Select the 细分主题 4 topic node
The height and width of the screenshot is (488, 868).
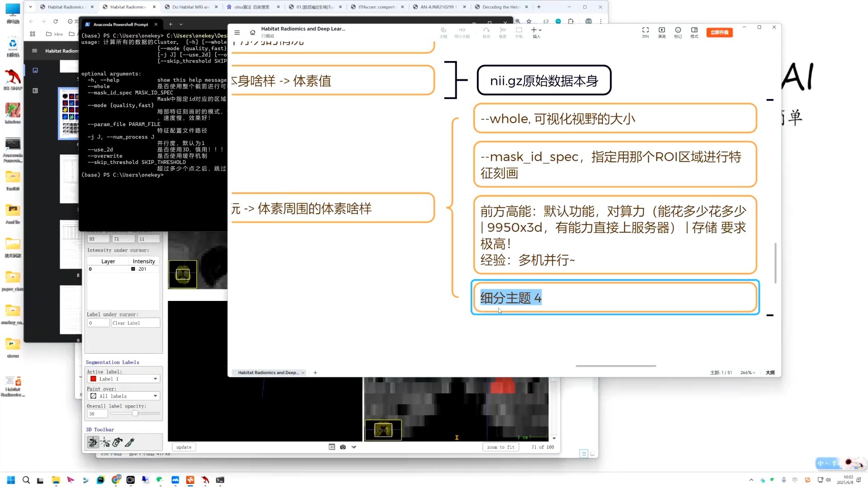click(615, 298)
